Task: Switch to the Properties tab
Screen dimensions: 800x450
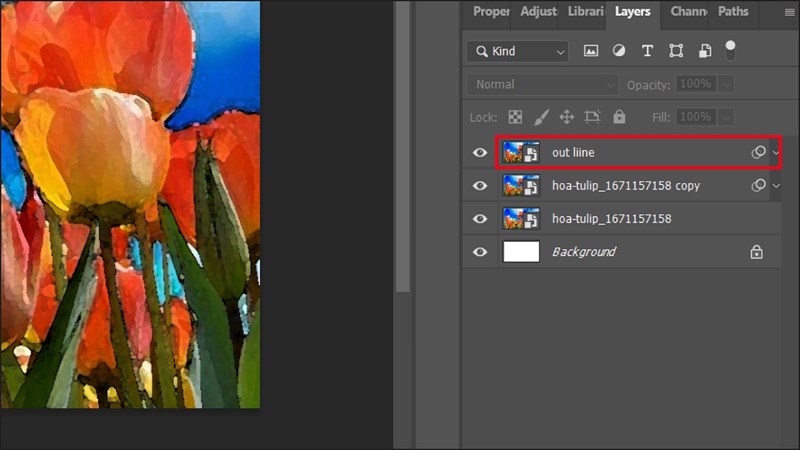Action: point(491,11)
